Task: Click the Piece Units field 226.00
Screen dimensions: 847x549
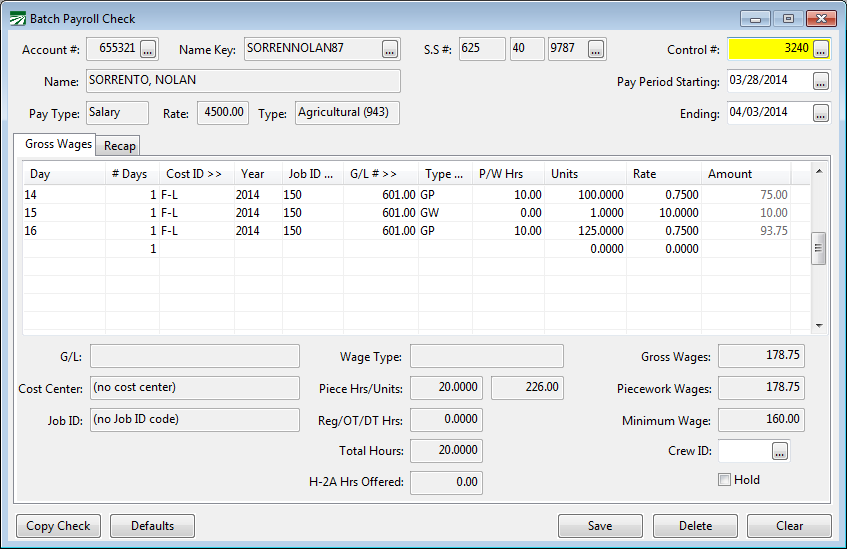Action: pos(527,387)
